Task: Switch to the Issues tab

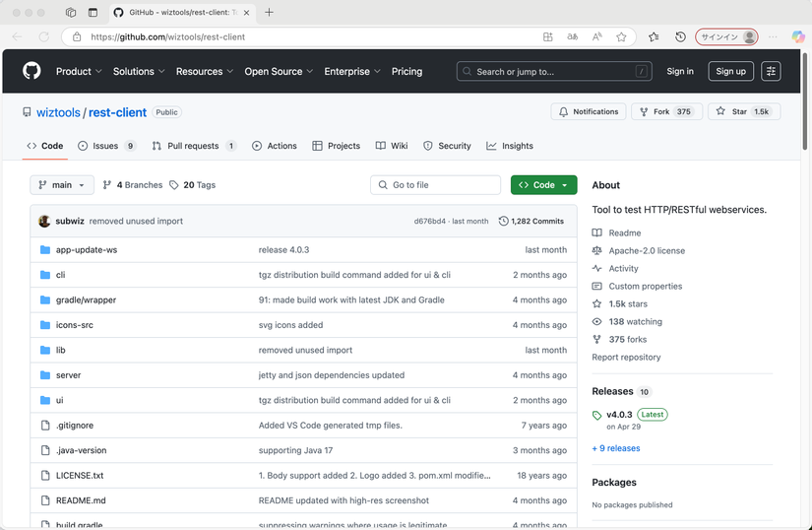Action: pyautogui.click(x=106, y=146)
